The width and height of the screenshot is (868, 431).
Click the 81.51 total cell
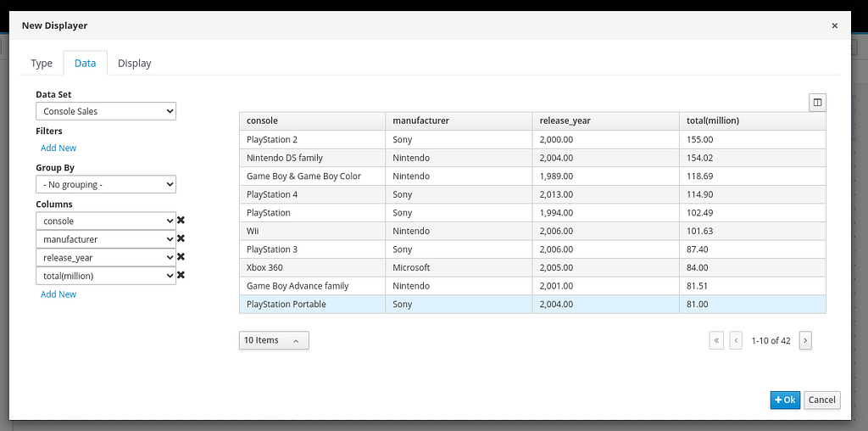[753, 286]
